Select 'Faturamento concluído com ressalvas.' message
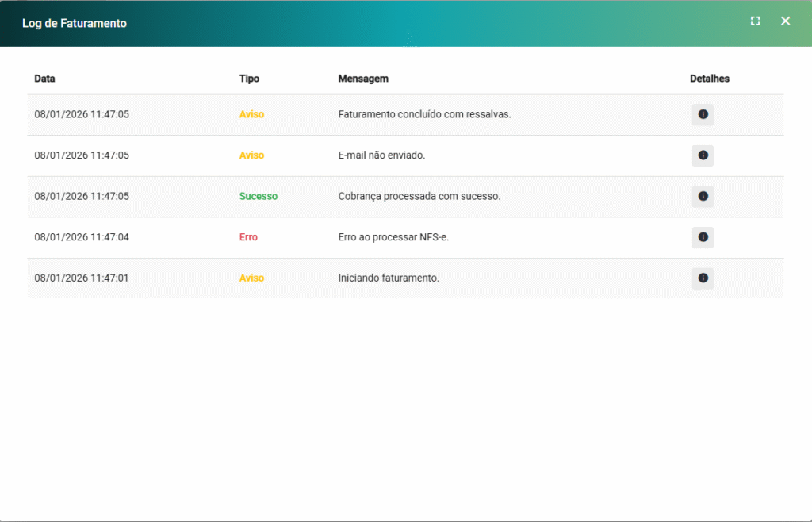 tap(424, 114)
